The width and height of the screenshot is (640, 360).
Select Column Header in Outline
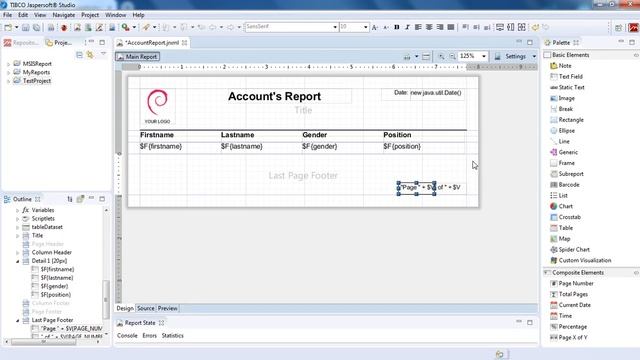[51, 252]
